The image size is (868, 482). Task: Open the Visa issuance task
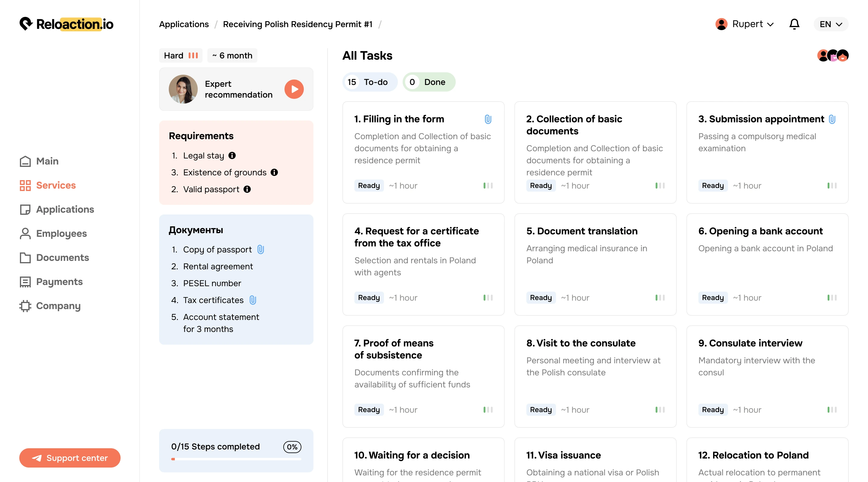pyautogui.click(x=596, y=460)
